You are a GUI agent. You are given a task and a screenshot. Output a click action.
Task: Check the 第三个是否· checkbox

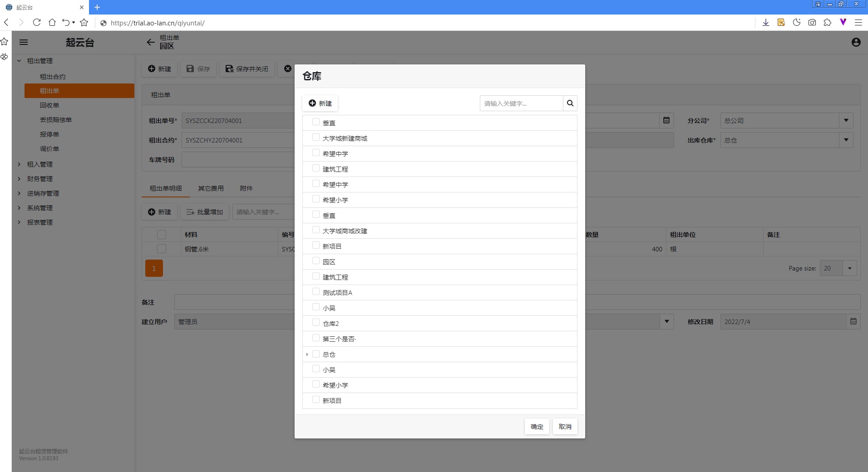coord(316,338)
